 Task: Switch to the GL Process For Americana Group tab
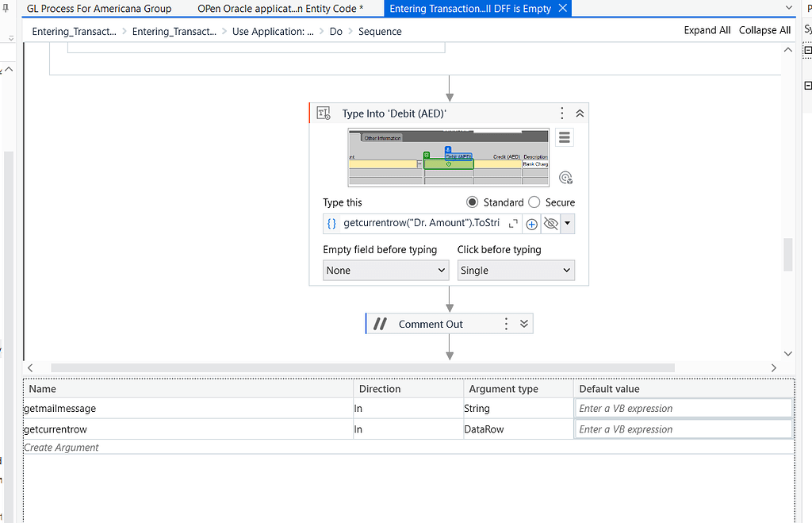tap(99, 9)
